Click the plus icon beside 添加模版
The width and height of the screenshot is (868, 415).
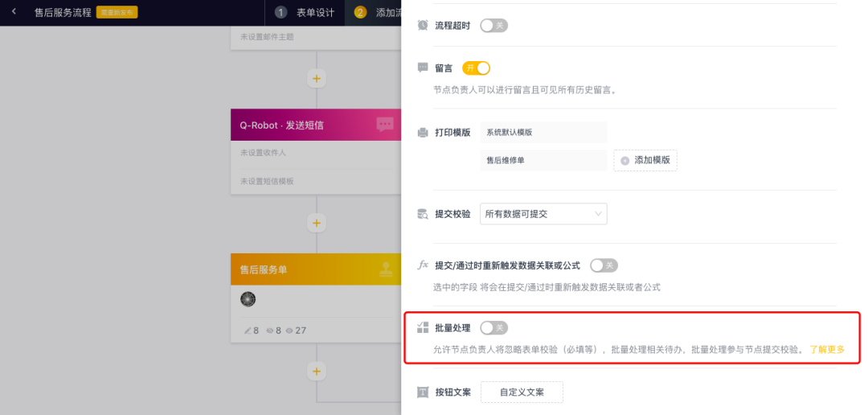[625, 160]
